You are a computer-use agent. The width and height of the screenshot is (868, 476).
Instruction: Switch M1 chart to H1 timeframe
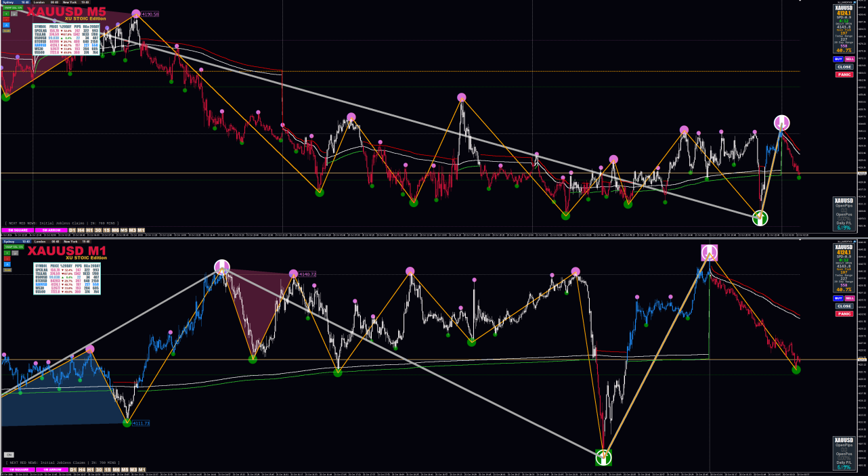coord(89,469)
